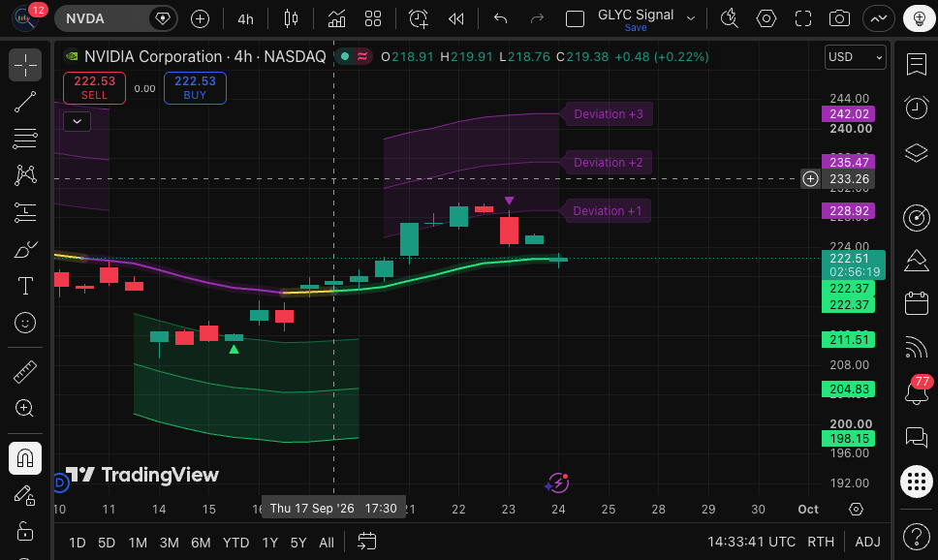Toggle magnet mode for drawings
The image size is (938, 560).
tap(25, 458)
